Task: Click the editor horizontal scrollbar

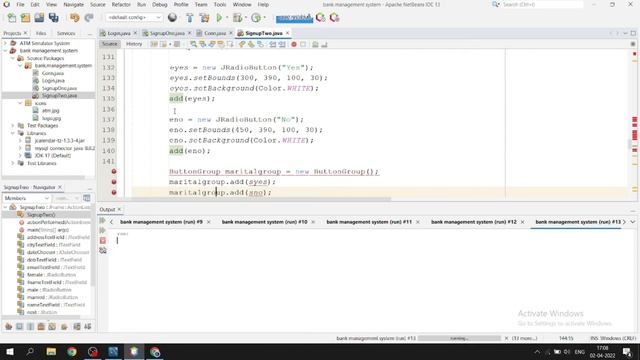Action: pos(261,199)
